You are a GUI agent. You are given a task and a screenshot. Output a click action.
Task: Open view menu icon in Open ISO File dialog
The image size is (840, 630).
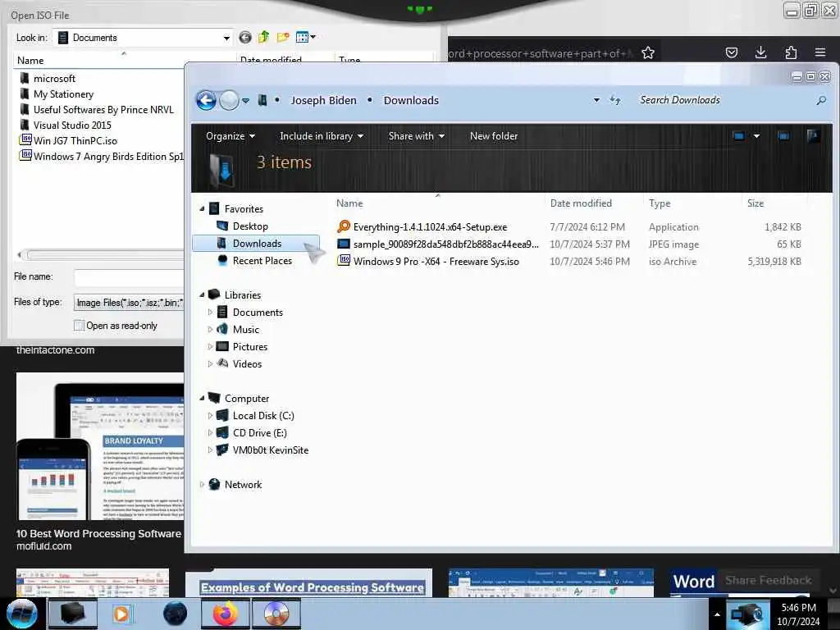tap(305, 37)
